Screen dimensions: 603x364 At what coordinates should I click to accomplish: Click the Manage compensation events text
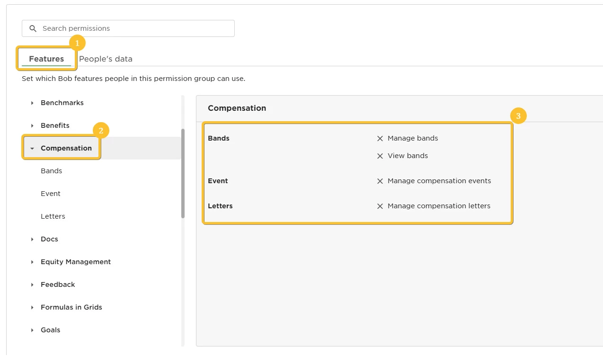click(439, 181)
